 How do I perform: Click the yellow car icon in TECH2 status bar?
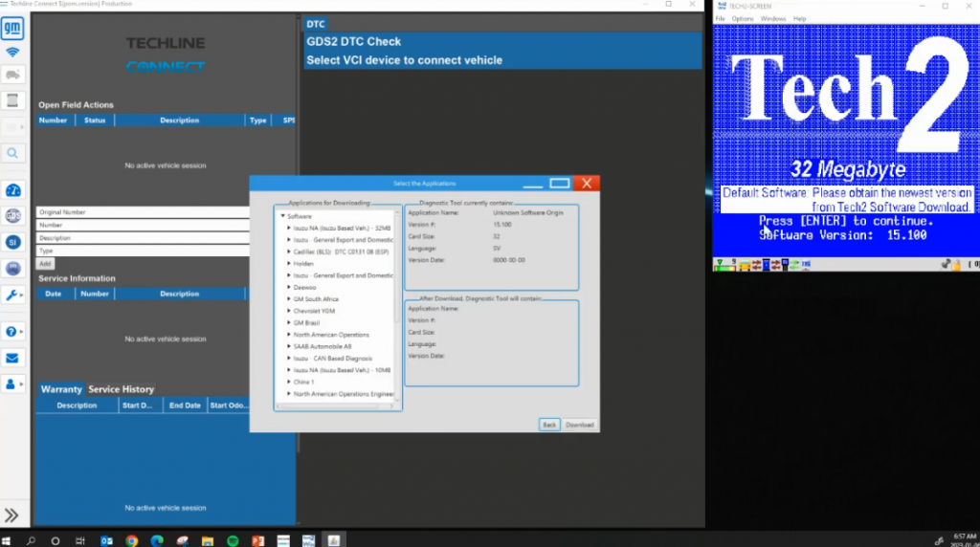pyautogui.click(x=745, y=266)
